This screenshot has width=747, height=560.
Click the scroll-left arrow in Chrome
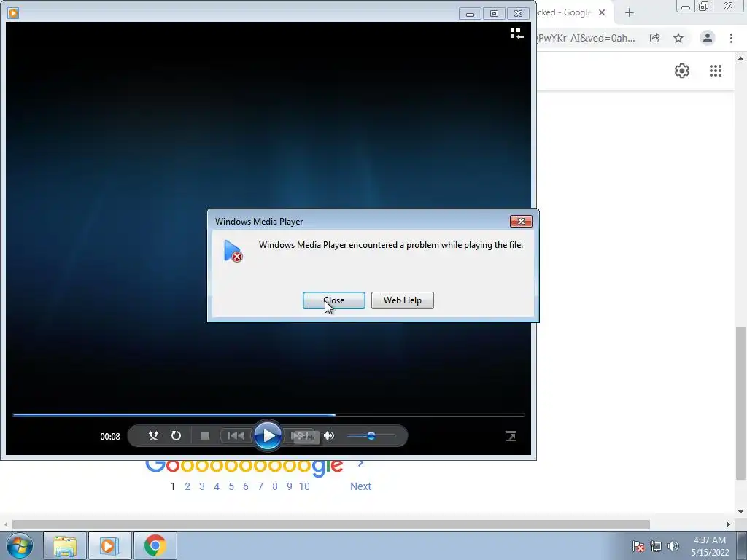(x=6, y=524)
